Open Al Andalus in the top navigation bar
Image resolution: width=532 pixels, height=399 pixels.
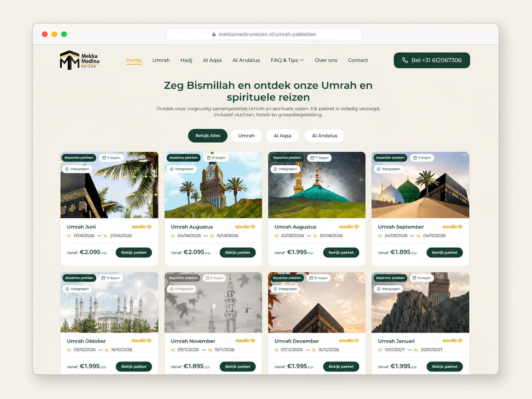(246, 60)
